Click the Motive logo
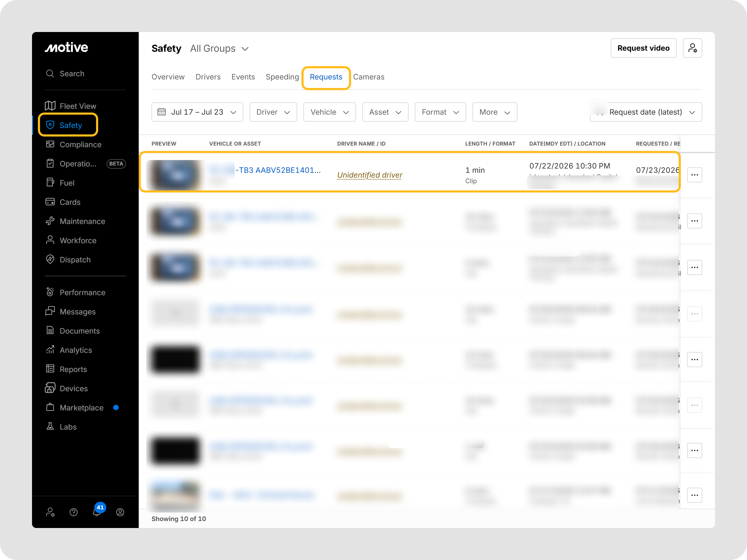747x560 pixels. pyautogui.click(x=66, y=47)
